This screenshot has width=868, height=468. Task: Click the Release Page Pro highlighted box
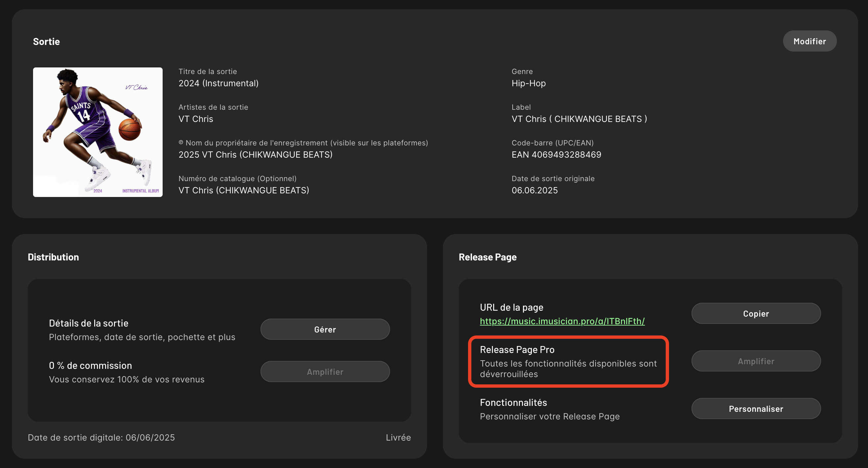(568, 362)
